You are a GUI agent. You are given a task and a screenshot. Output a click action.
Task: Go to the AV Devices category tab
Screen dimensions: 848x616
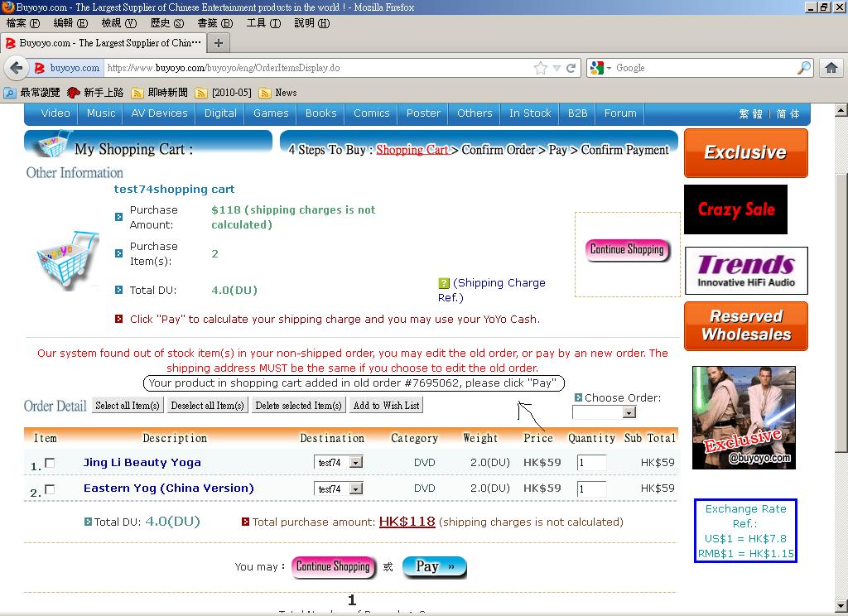point(160,113)
